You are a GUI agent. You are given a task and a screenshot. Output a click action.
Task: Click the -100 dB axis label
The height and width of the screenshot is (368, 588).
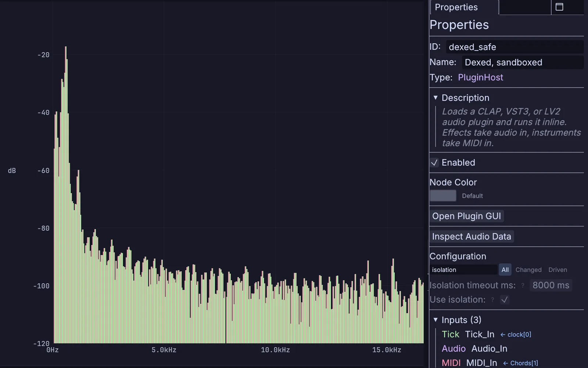41,286
